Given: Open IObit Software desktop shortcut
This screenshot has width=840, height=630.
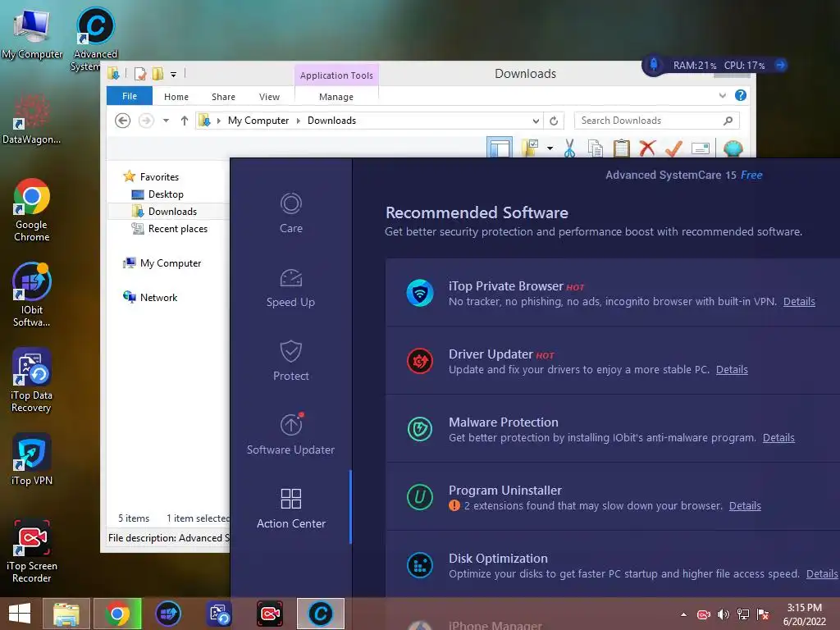Looking at the screenshot, I should pos(32,294).
